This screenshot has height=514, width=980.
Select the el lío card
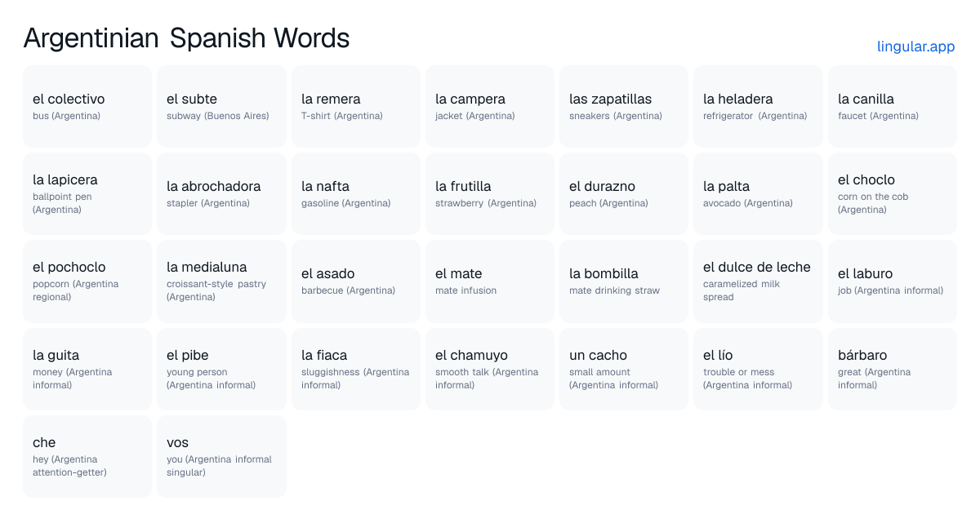click(758, 369)
